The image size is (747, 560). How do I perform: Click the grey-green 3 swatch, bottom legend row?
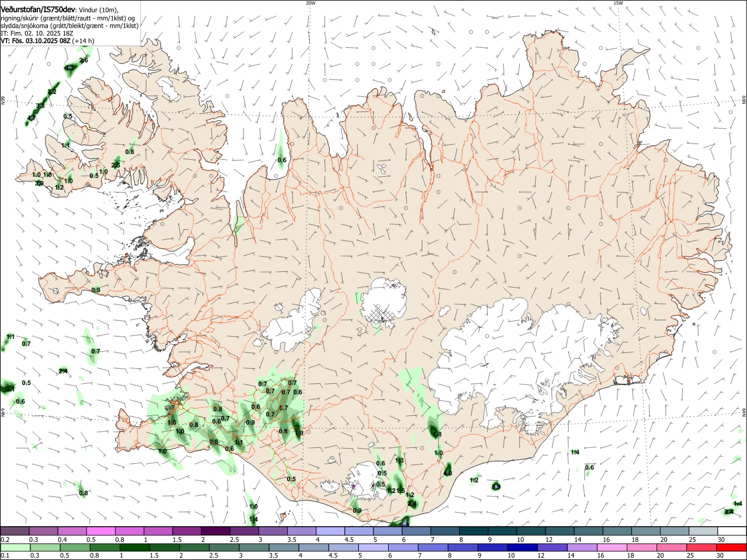tap(254, 548)
